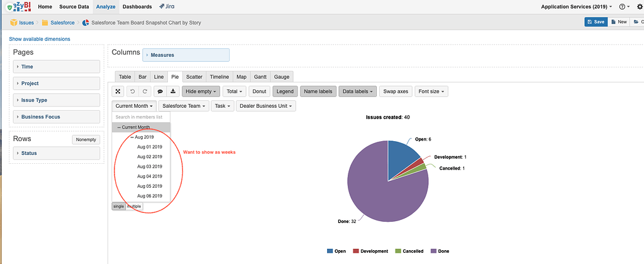Click the export download icon

coord(173,91)
